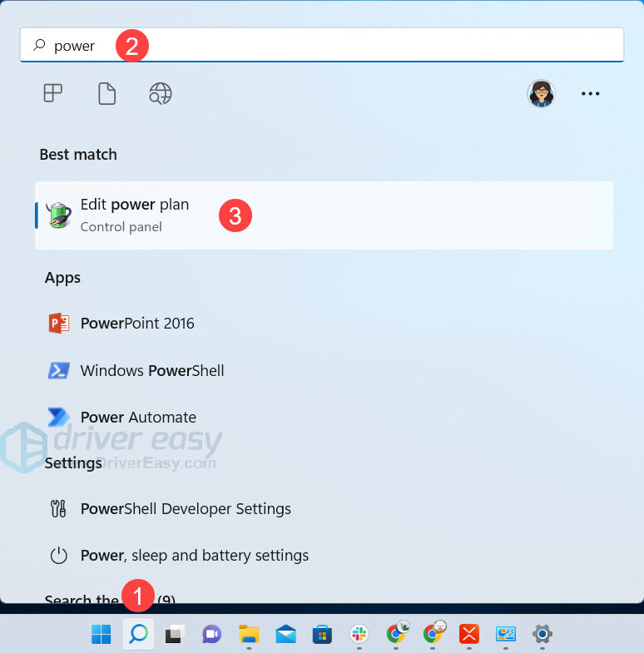
Task: Click the taskbar Search magnifier icon
Action: 139,634
